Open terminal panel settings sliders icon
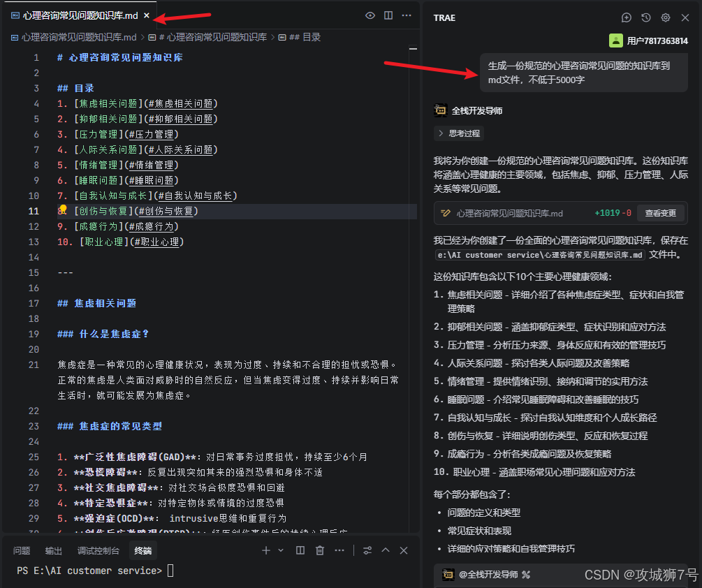This screenshot has height=588, width=702. pos(367,550)
